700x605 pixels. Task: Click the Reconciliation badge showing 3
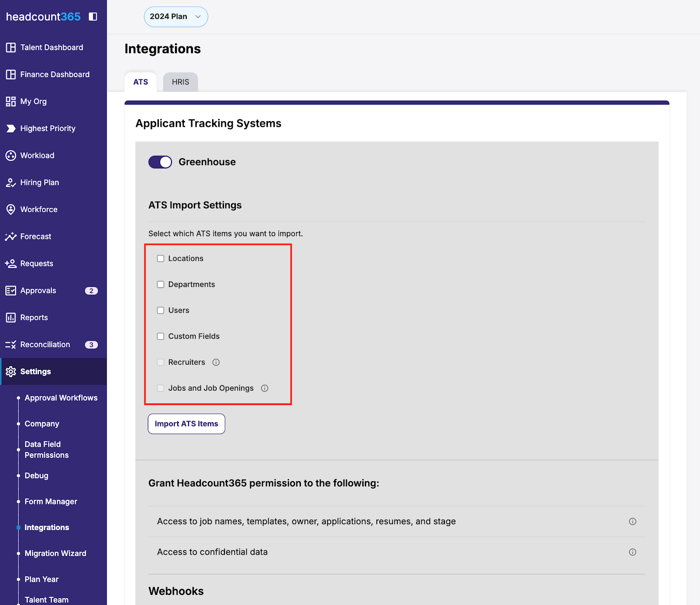[91, 345]
